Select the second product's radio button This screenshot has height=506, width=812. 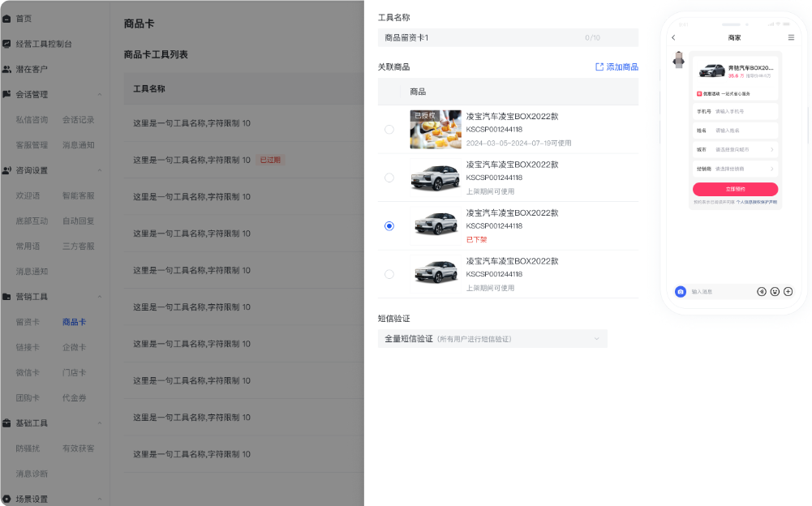tap(389, 178)
